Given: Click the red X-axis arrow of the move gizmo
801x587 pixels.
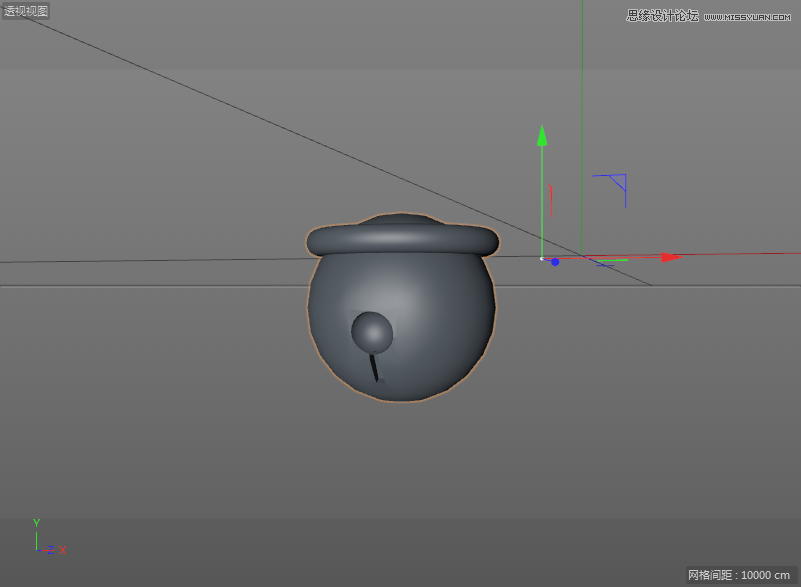Looking at the screenshot, I should (x=665, y=258).
